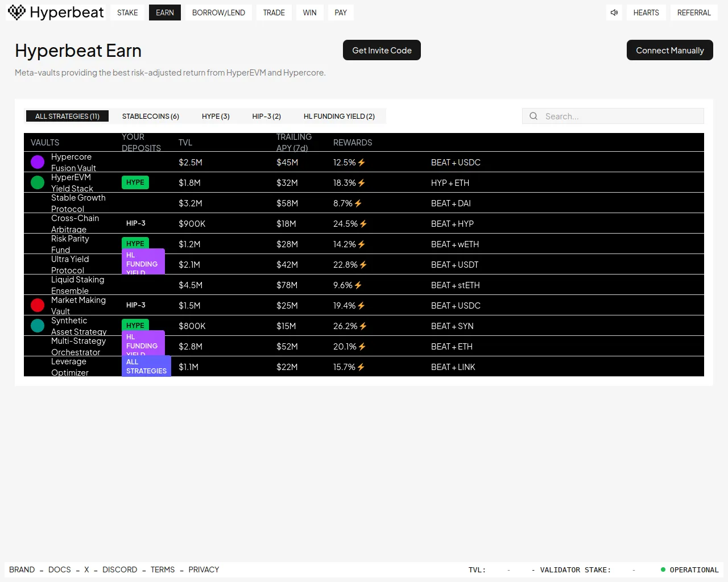Click the red Market Making Vault icon
Screen dimensions: 728x582
tap(38, 305)
